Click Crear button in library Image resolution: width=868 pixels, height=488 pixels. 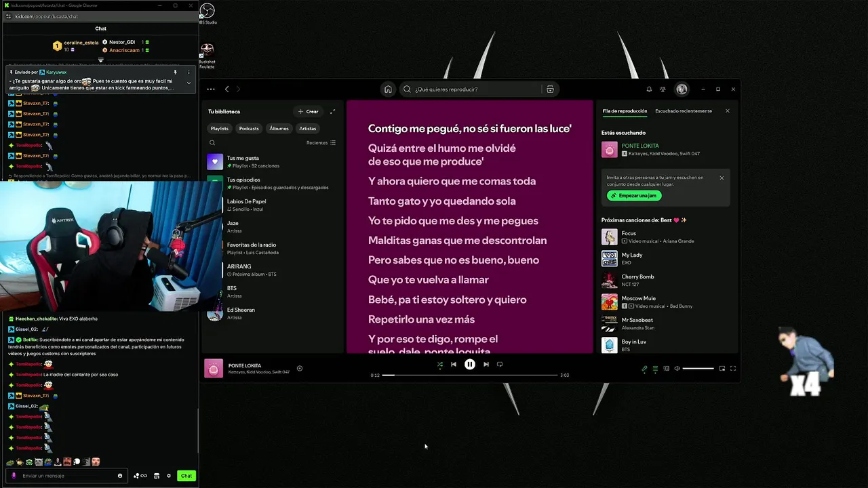(308, 111)
